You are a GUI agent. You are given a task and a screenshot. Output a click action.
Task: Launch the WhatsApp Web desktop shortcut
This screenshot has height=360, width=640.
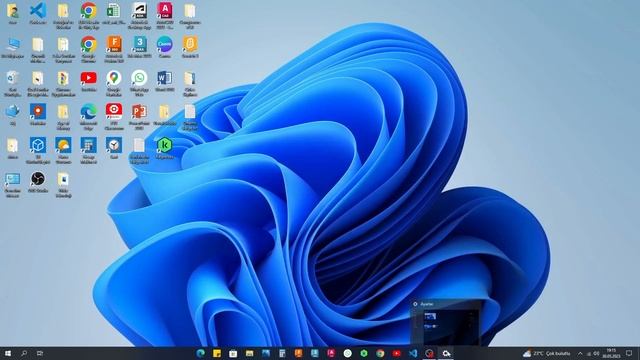coord(139,83)
